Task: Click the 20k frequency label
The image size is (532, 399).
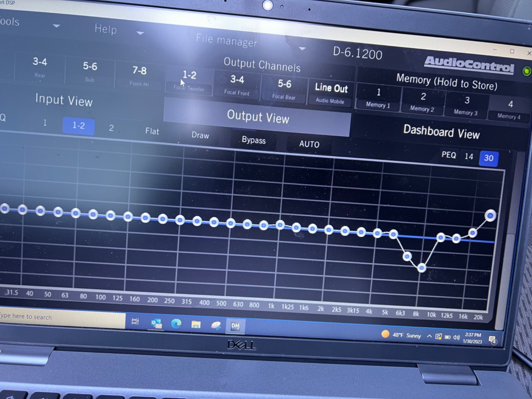Action: pyautogui.click(x=478, y=317)
